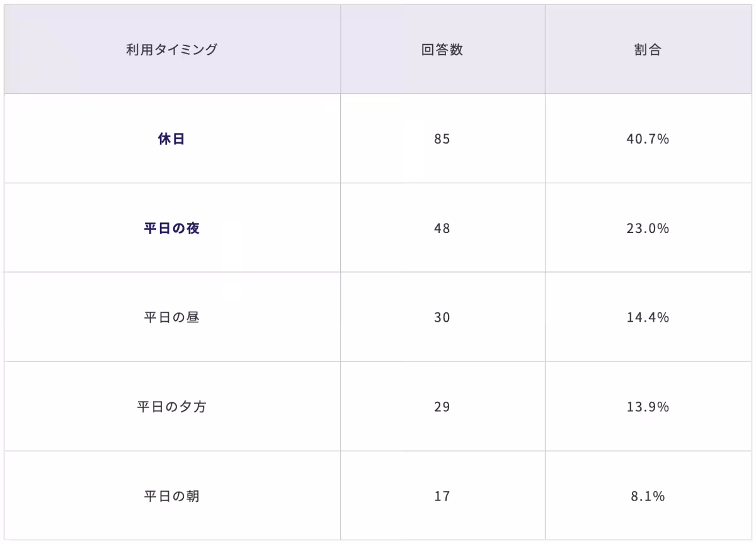Click the text 休日 in bold

pos(171,139)
